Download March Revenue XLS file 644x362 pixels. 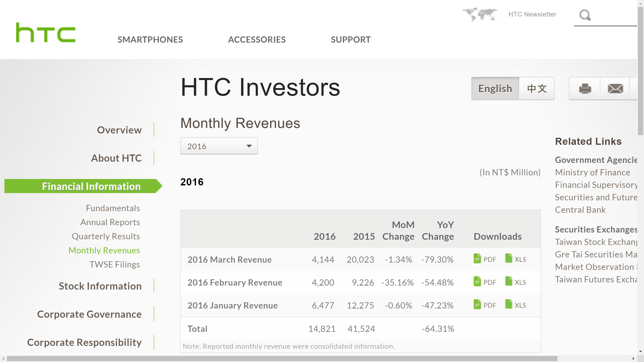click(516, 259)
